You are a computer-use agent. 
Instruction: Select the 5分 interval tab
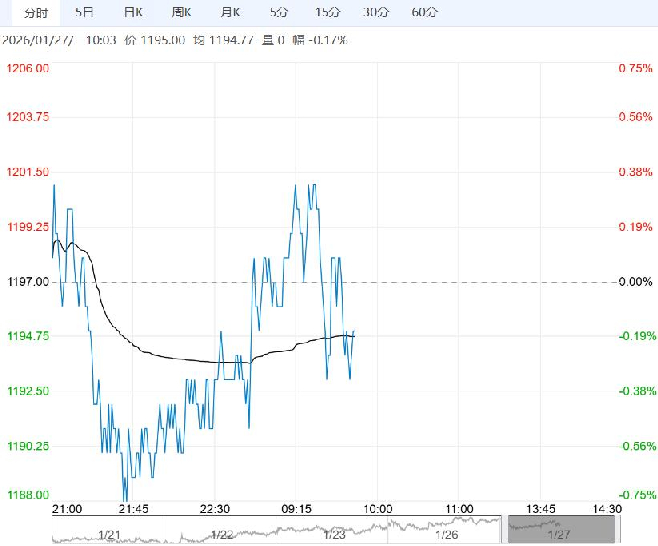click(x=278, y=13)
